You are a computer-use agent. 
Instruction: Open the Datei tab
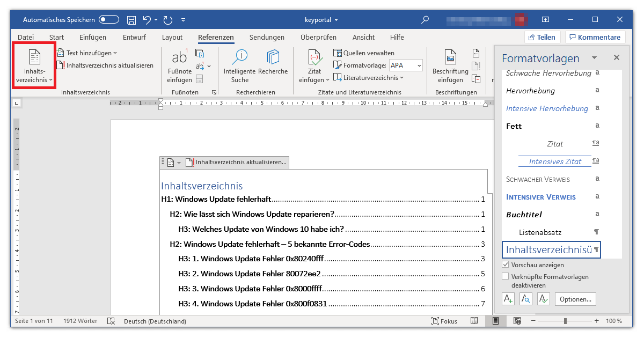26,37
